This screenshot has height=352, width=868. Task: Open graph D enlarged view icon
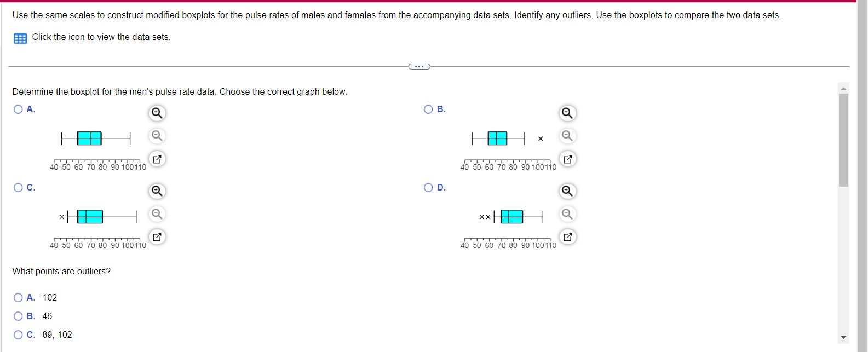568,236
